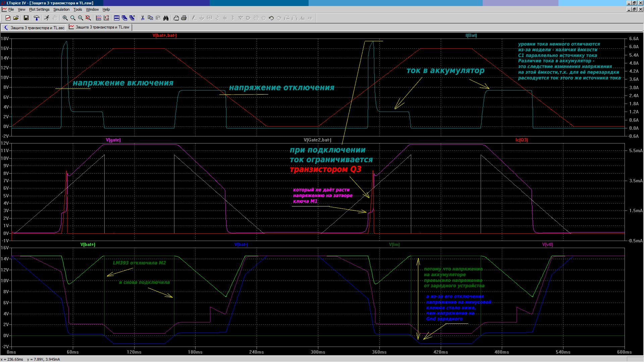Click the V(bat+) trace label
Viewport: 644px width, 362px height.
coord(88,244)
